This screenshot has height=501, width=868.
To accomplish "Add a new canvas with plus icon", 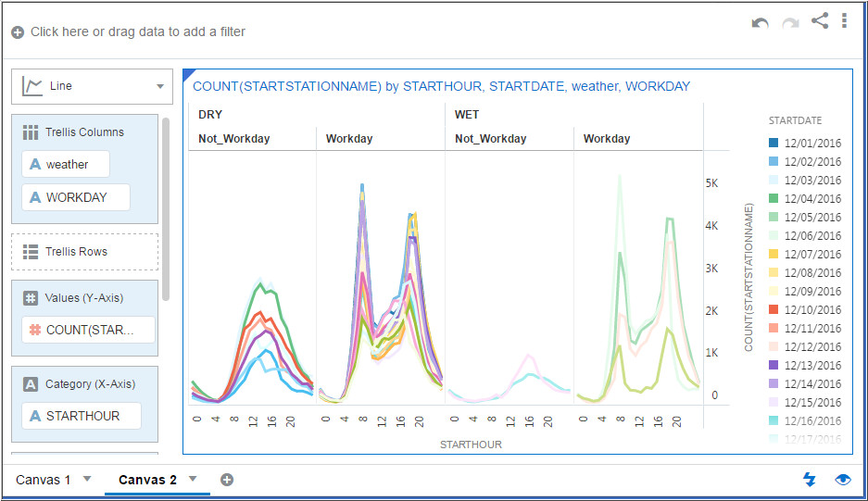I will [x=226, y=480].
